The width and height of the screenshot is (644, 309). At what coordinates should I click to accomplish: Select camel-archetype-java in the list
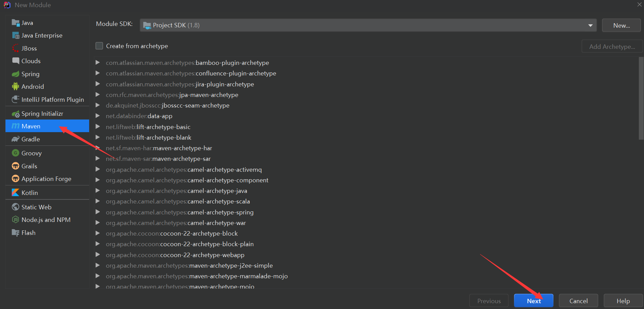point(177,191)
